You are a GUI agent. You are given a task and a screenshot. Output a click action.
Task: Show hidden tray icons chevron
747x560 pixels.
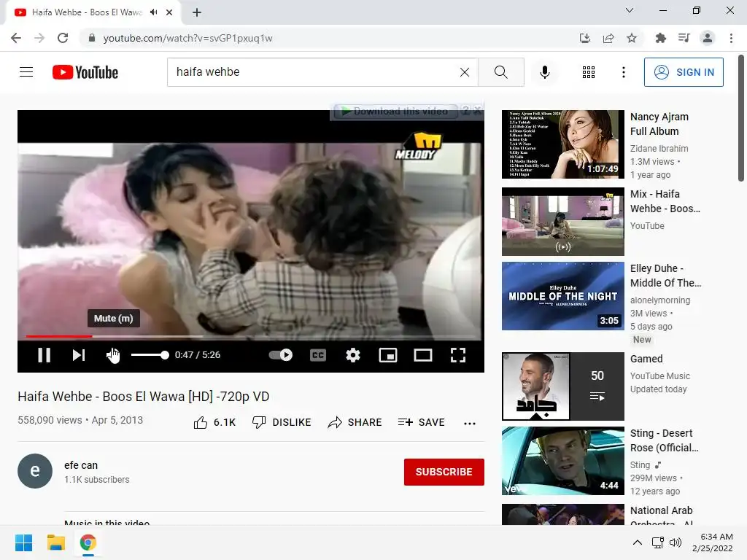637,542
